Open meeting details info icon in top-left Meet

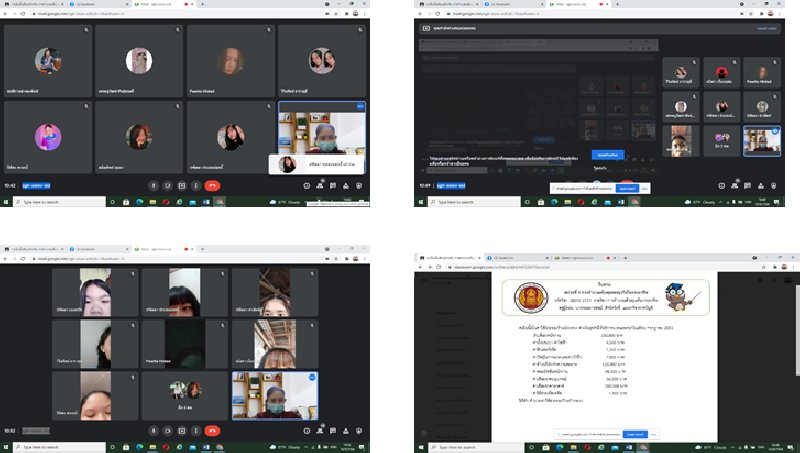[x=307, y=185]
